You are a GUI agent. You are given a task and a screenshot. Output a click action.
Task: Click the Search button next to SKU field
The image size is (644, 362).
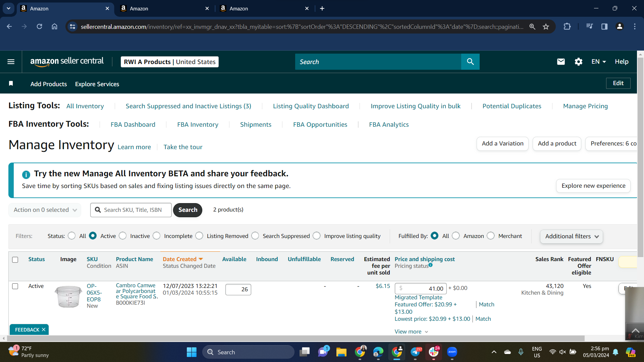(188, 210)
